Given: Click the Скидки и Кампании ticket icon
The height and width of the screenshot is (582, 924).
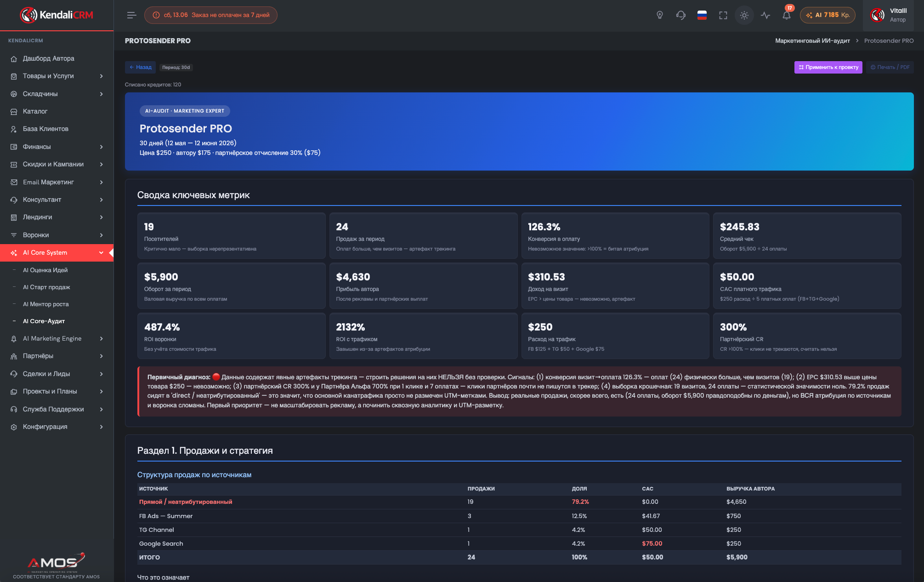Looking at the screenshot, I should pyautogui.click(x=14, y=164).
